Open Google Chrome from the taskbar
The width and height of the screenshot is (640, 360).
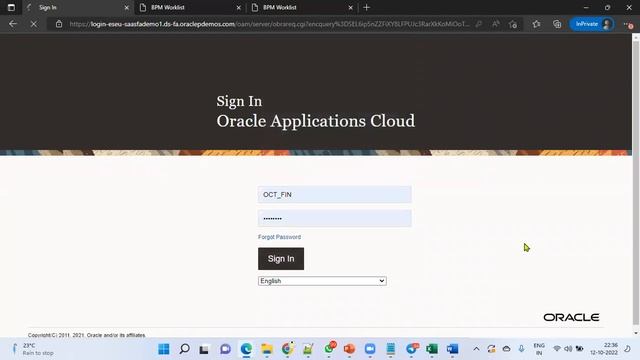(x=287, y=349)
